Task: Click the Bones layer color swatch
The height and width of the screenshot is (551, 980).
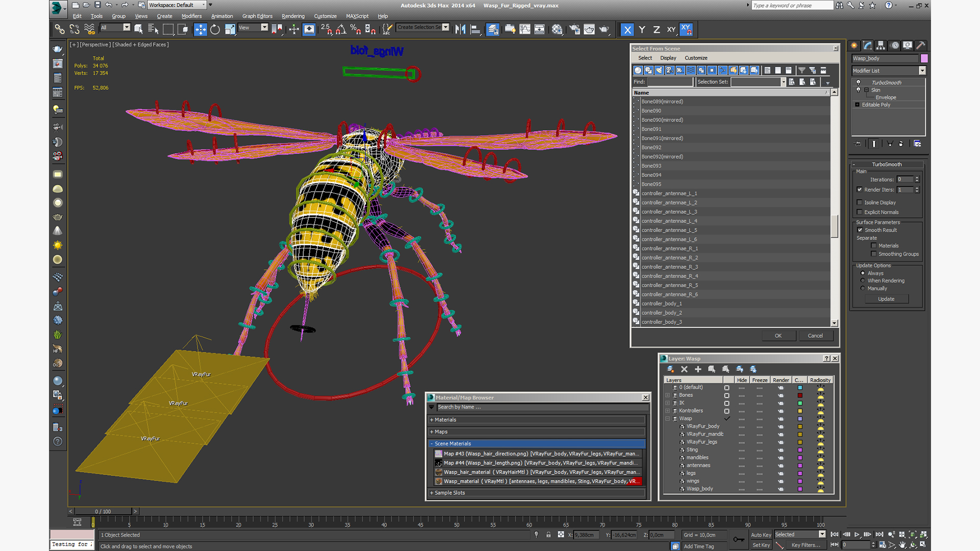Action: tap(800, 395)
